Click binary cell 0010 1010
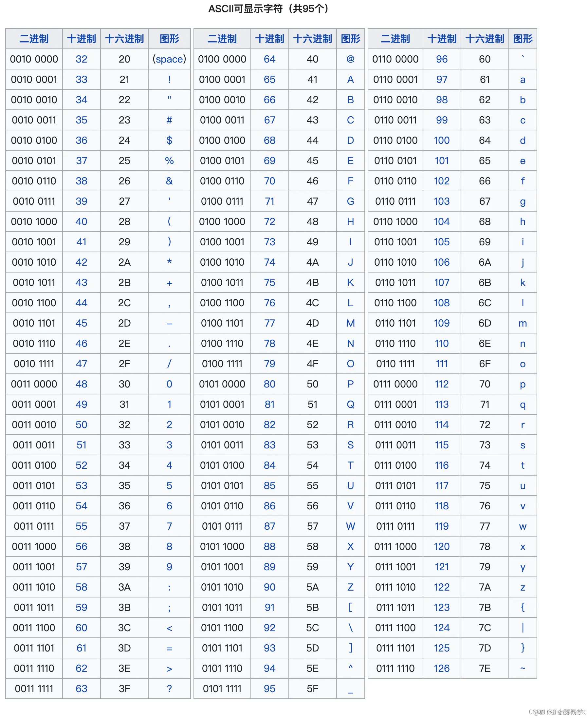This screenshot has height=718, width=588. [x=34, y=263]
